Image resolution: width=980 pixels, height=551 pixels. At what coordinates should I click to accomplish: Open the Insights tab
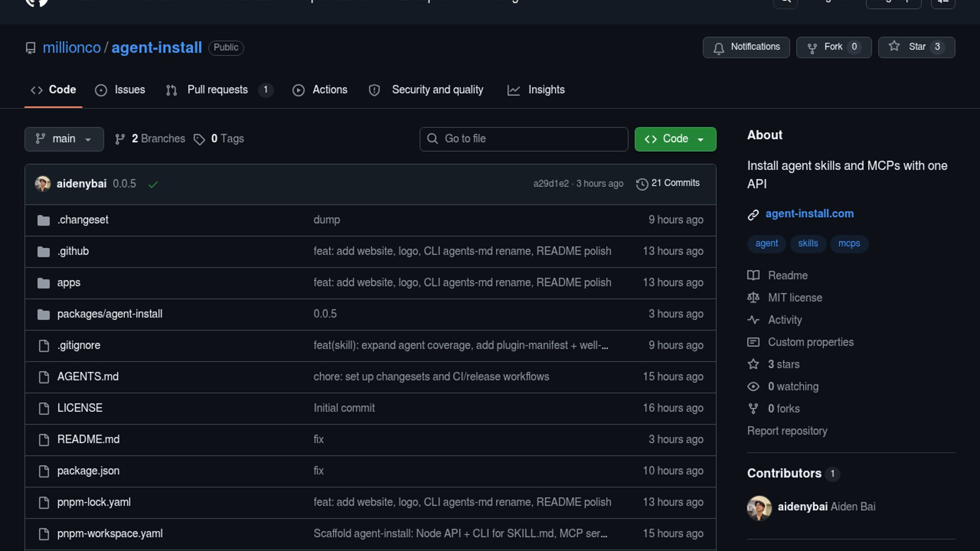pos(536,90)
